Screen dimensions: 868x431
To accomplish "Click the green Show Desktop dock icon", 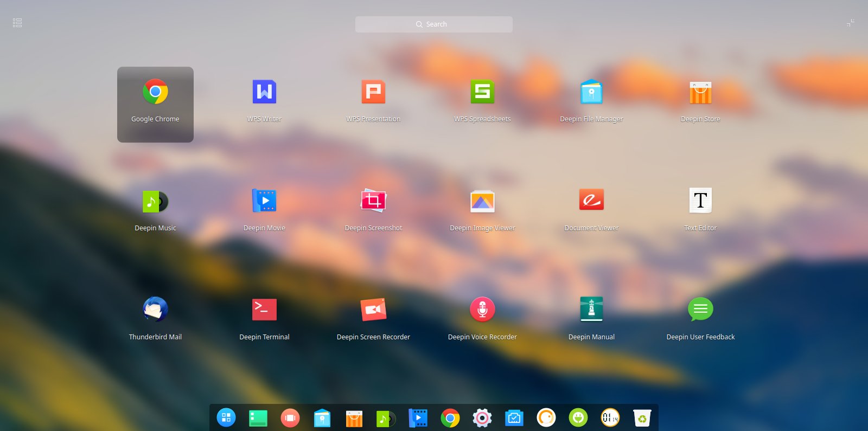I will pos(258,418).
